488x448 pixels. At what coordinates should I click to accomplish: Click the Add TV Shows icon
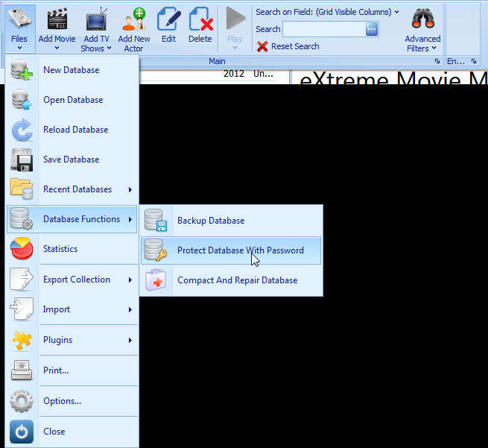(96, 20)
